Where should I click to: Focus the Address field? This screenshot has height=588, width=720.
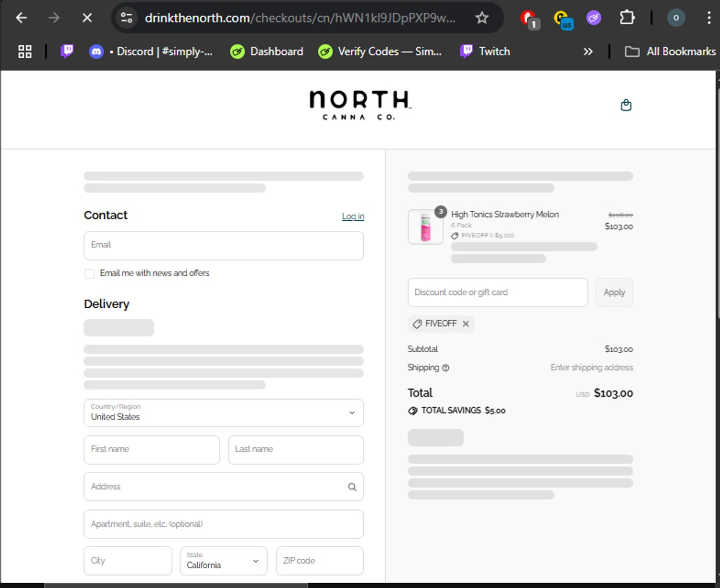pos(224,487)
